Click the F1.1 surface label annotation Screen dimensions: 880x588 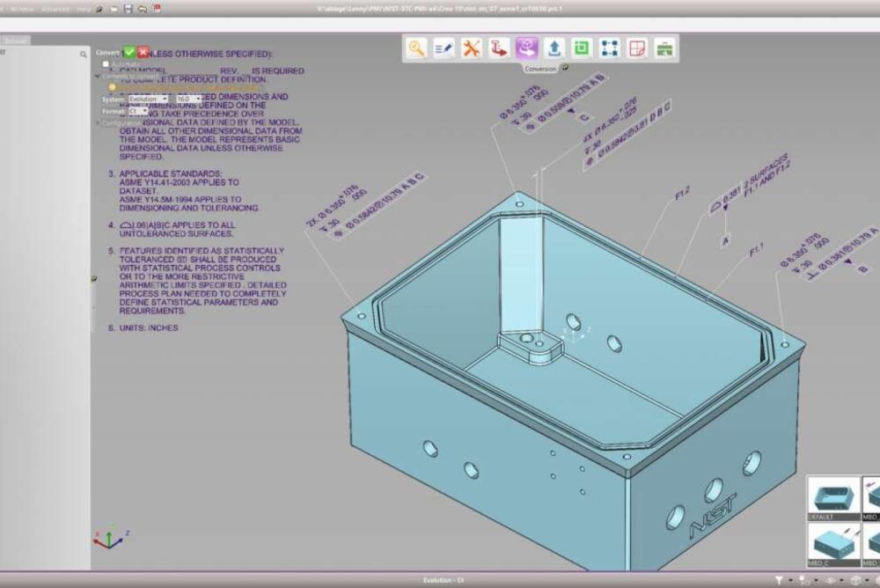756,250
